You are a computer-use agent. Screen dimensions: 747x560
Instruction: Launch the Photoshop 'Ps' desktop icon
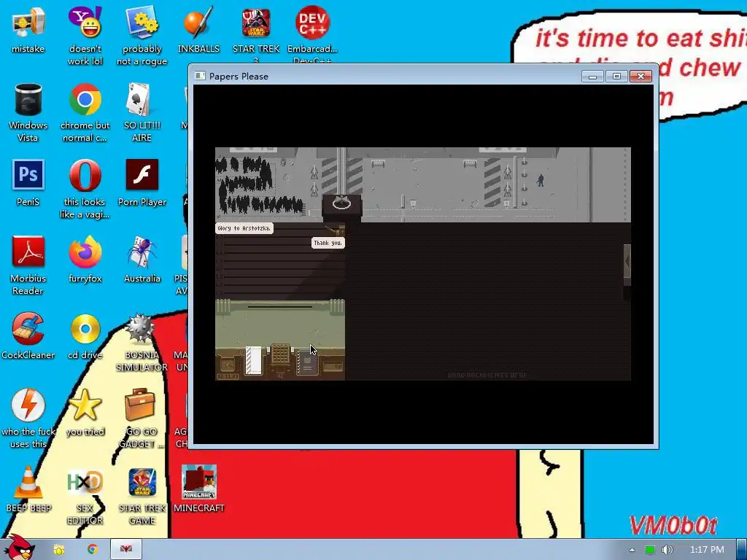click(x=28, y=175)
